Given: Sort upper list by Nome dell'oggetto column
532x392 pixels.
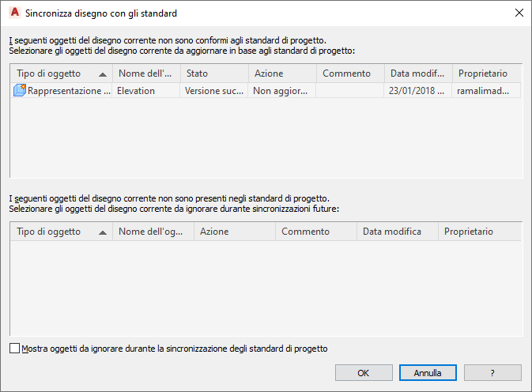Looking at the screenshot, I should click(x=145, y=73).
